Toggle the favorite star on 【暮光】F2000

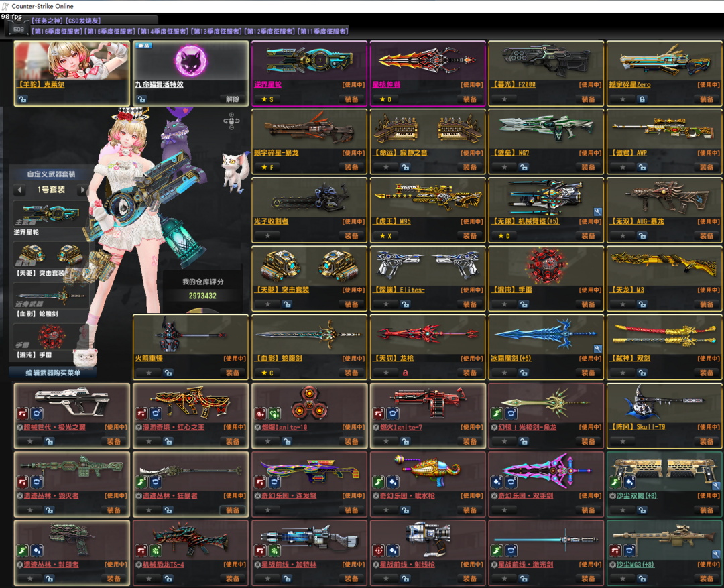[x=504, y=99]
